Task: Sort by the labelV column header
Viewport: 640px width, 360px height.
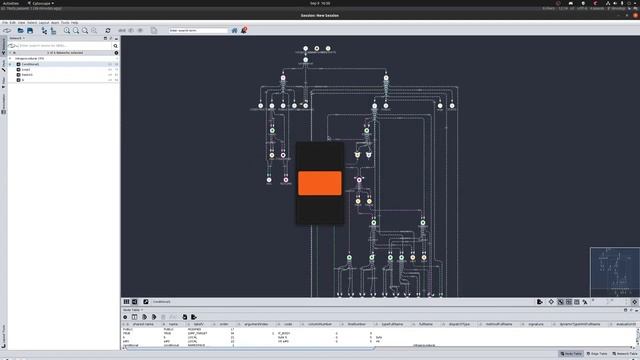Action: pyautogui.click(x=198, y=324)
